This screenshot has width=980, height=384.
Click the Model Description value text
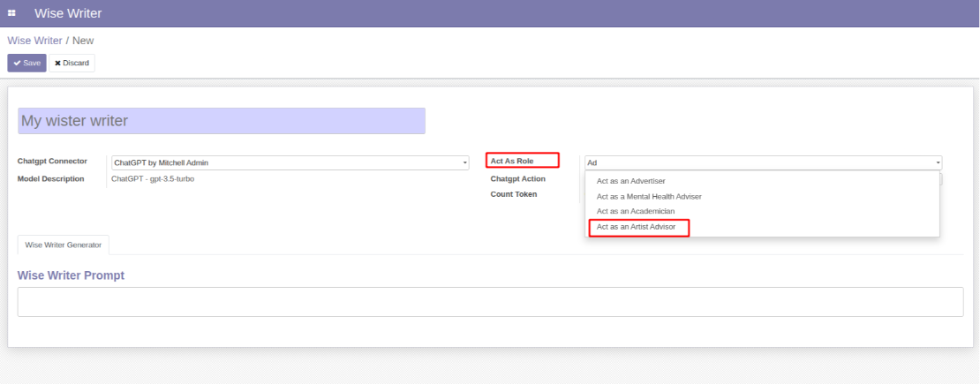(153, 179)
